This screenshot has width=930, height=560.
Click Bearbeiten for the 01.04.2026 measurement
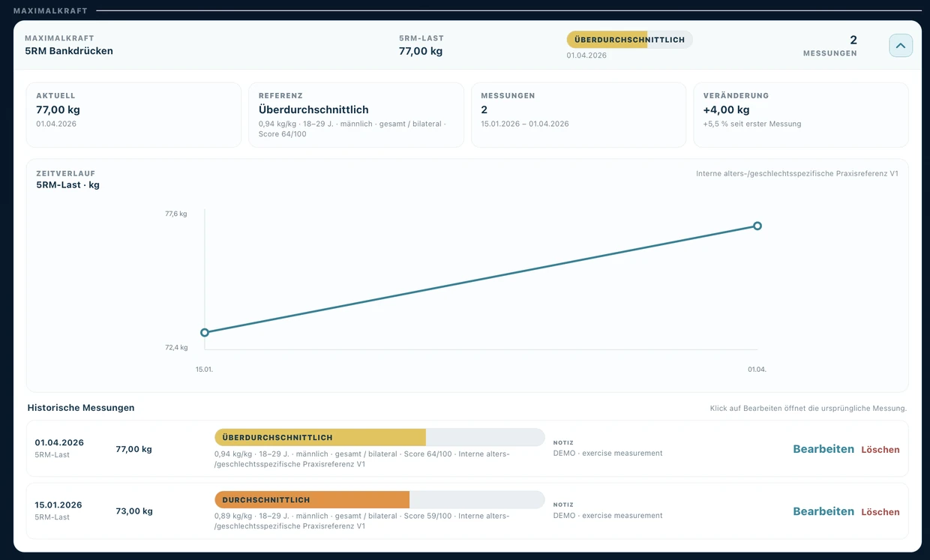823,449
